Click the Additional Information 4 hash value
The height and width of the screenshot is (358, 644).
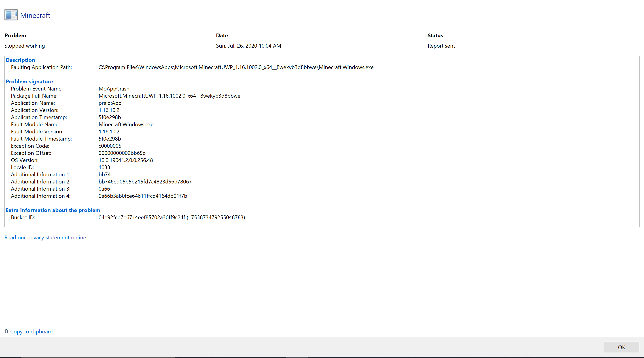142,196
